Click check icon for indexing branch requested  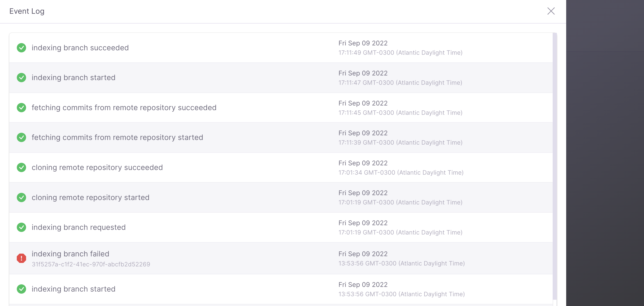(x=21, y=227)
